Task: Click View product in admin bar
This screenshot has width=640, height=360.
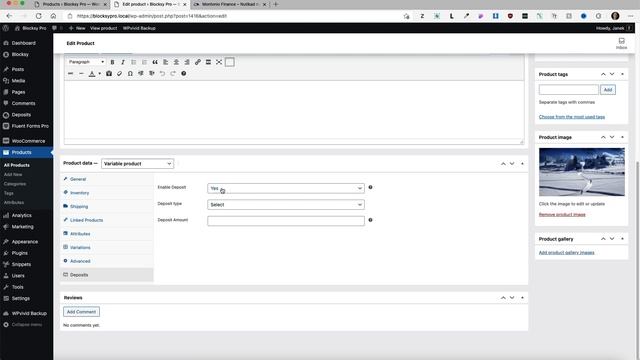Action: [103, 28]
